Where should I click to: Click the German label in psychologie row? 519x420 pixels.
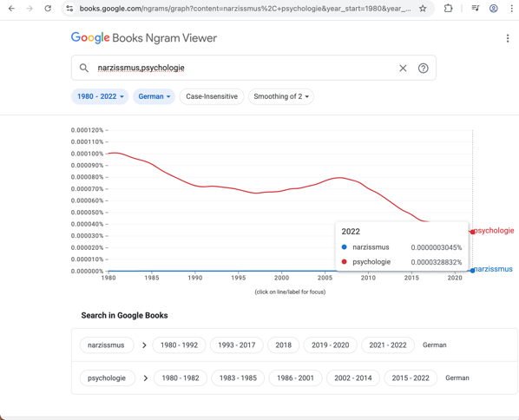tap(457, 378)
